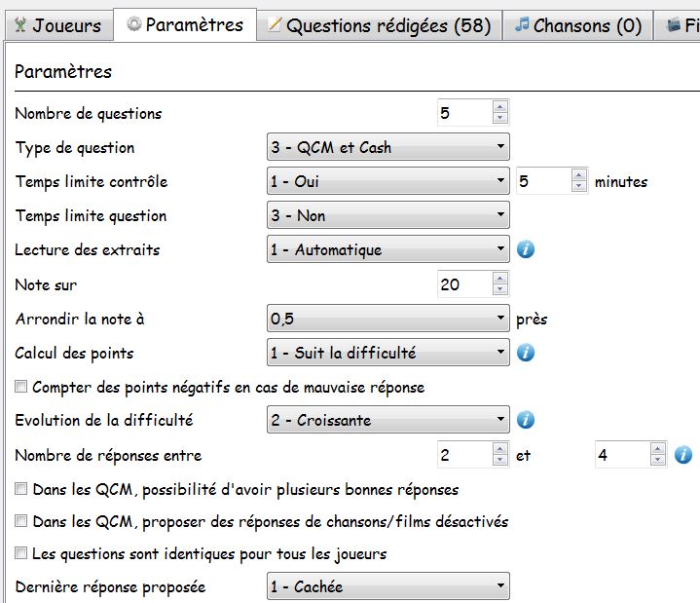Enable negative points for wrong answers
The width and height of the screenshot is (700, 603).
coord(21,387)
